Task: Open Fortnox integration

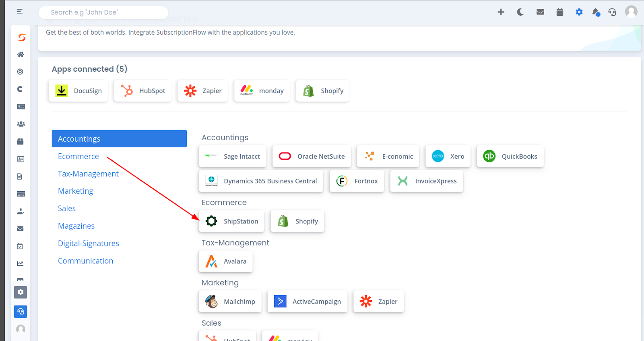Action: point(357,181)
